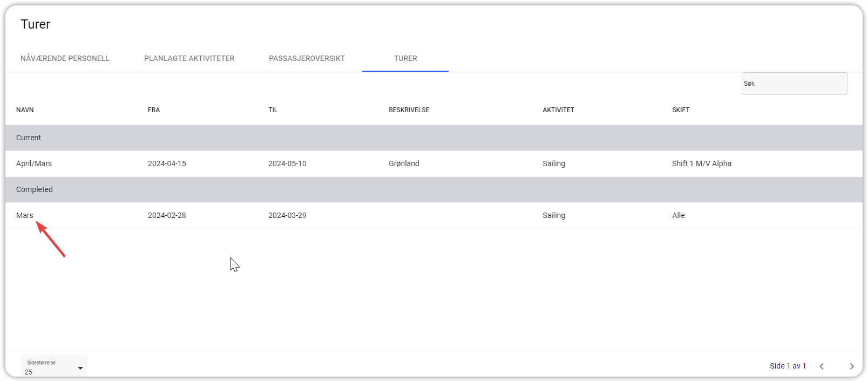The height and width of the screenshot is (382, 868).
Task: Select the Passasjeroversikt tab
Action: click(x=307, y=58)
